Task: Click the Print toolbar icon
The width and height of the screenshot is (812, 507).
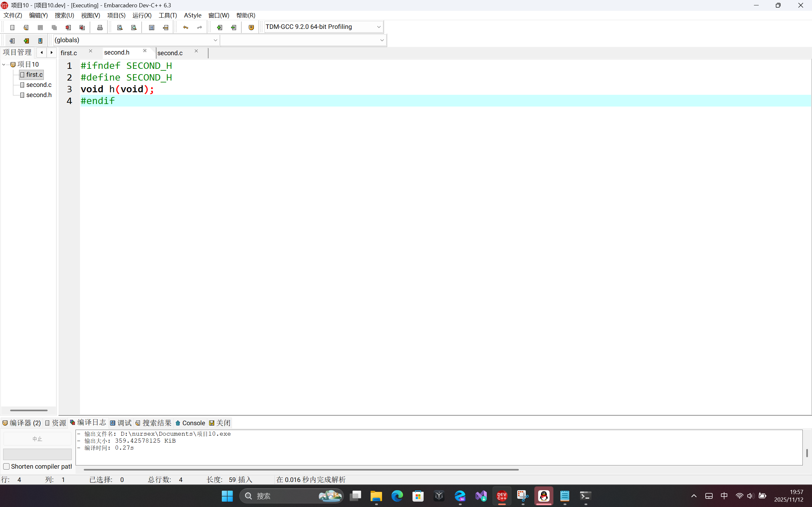Action: (x=100, y=28)
